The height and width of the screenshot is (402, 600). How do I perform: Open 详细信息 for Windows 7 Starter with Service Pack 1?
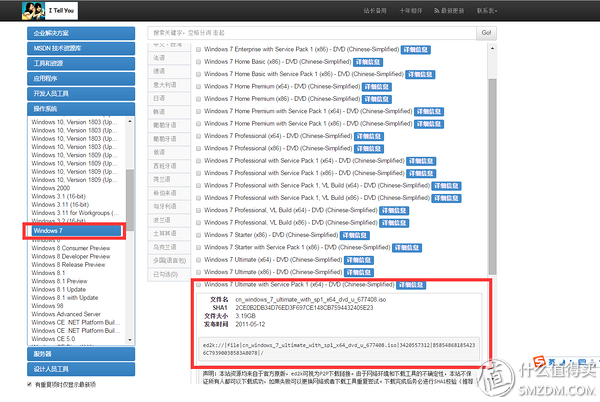(x=407, y=247)
